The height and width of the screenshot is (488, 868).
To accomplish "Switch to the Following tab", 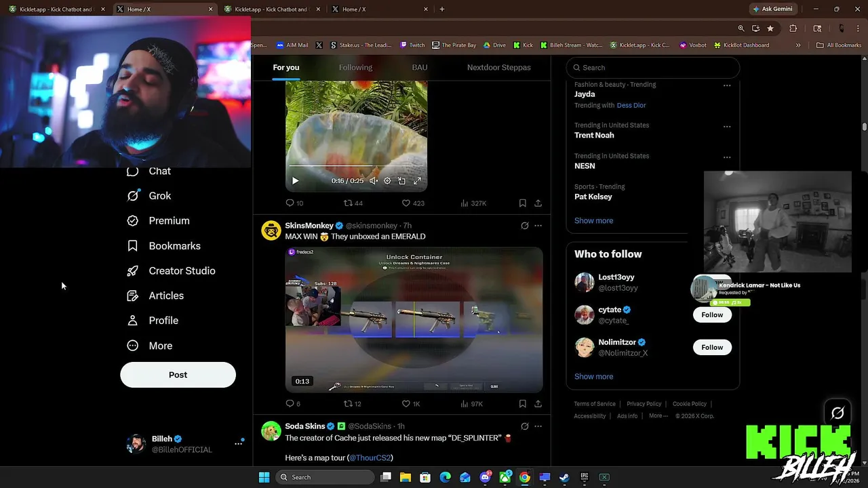I will pyautogui.click(x=355, y=68).
